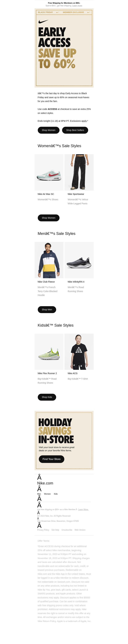Click Shop Women button below women's styles
This screenshot has width=128, height=644.
tap(49, 218)
